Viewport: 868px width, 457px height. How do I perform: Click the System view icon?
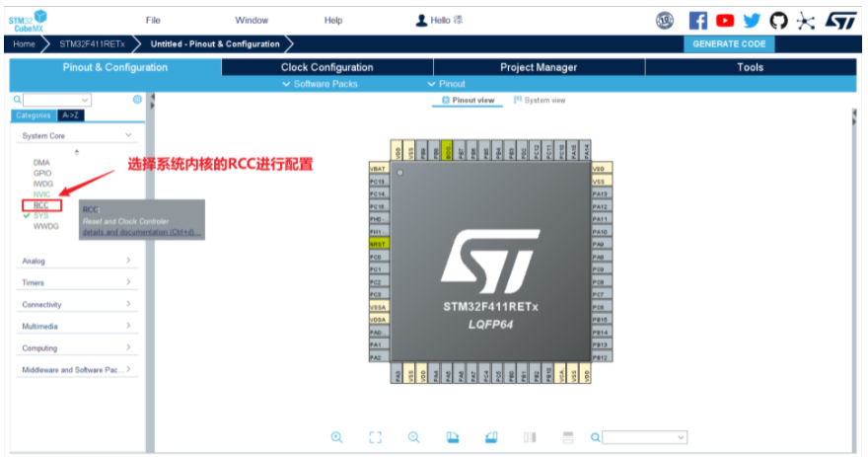pyautogui.click(x=518, y=101)
